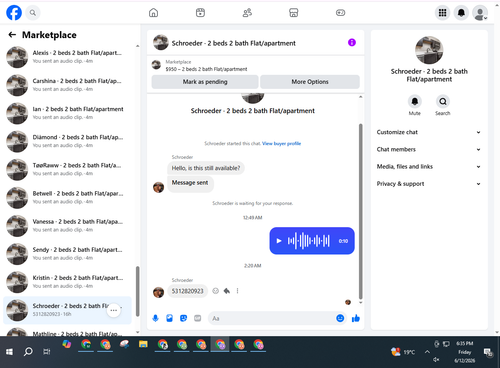Open the purple conversation info icon
This screenshot has height=368, width=500.
tap(352, 42)
